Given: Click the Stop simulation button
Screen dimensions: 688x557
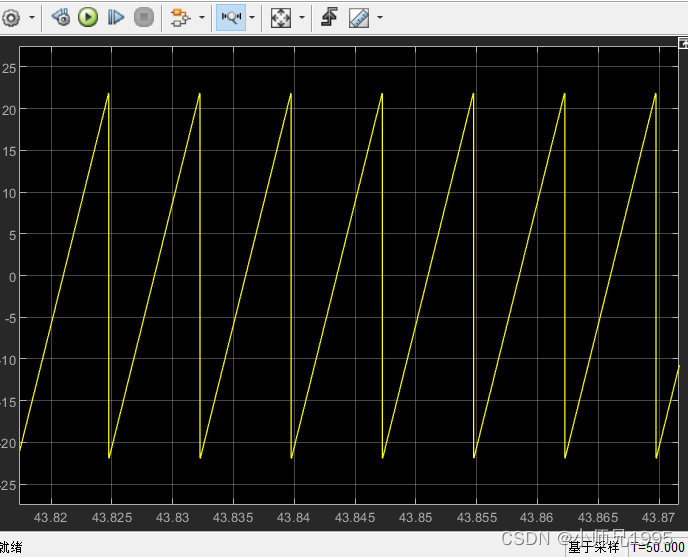Looking at the screenshot, I should pyautogui.click(x=144, y=18).
